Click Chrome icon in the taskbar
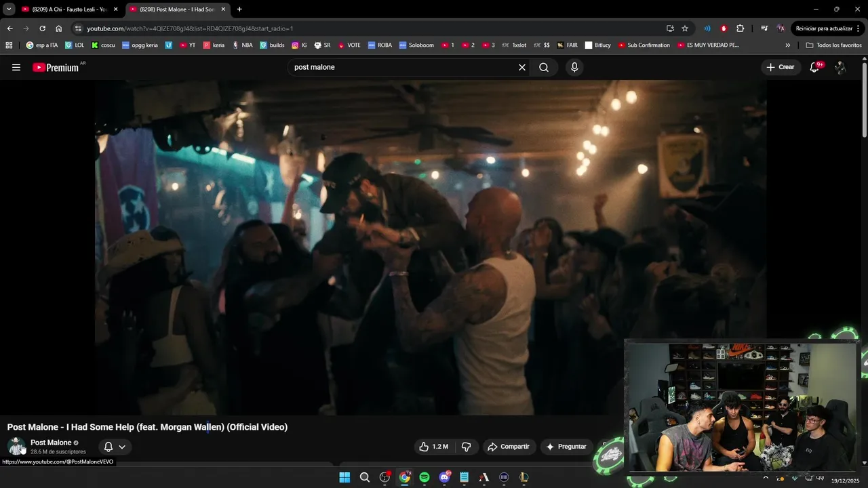This screenshot has height=488, width=868. coord(405,477)
